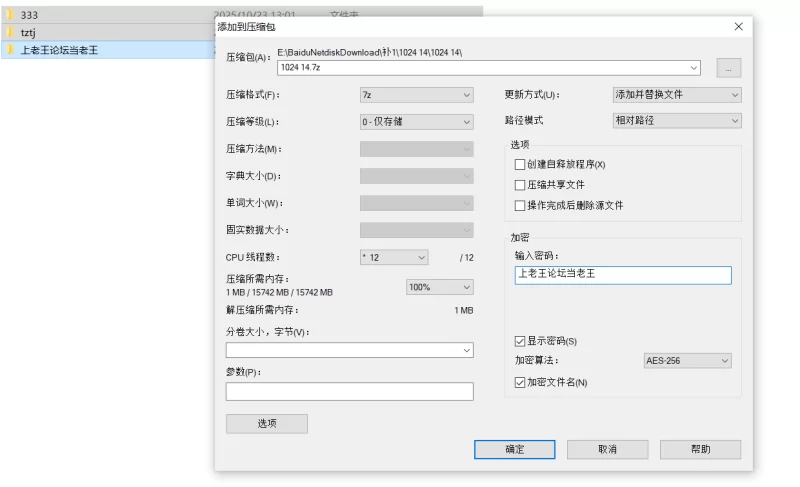Toggle 压缩共享文件 checkbox

tap(519, 185)
